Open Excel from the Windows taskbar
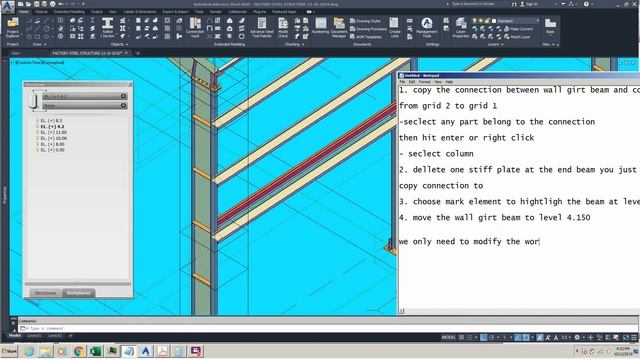640x360 pixels. coord(95,351)
